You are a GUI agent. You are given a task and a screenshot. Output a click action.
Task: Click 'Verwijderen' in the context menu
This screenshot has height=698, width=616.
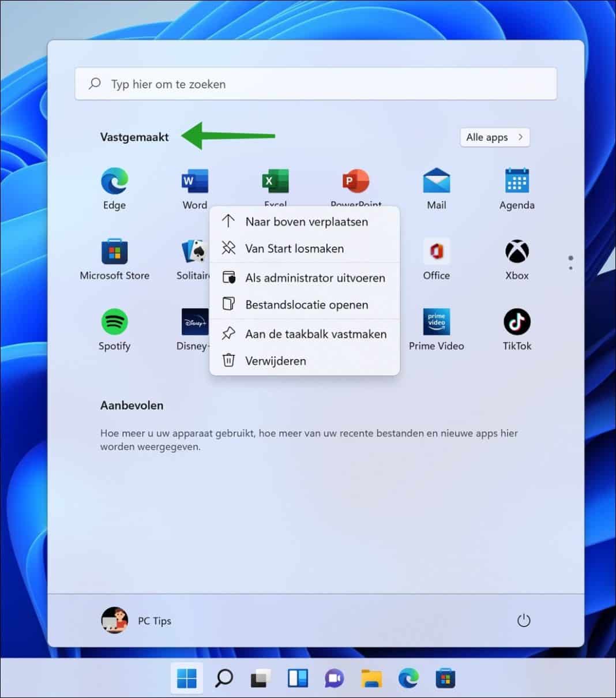coord(275,361)
